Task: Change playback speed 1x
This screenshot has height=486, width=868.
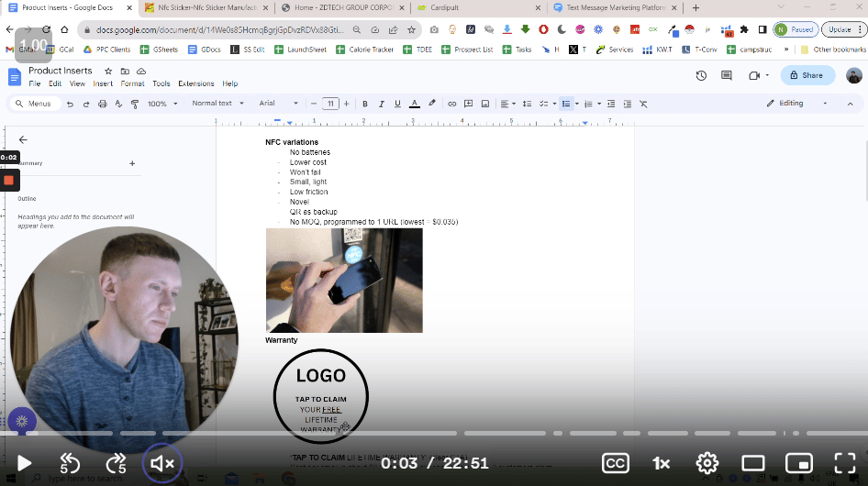Action: click(661, 463)
